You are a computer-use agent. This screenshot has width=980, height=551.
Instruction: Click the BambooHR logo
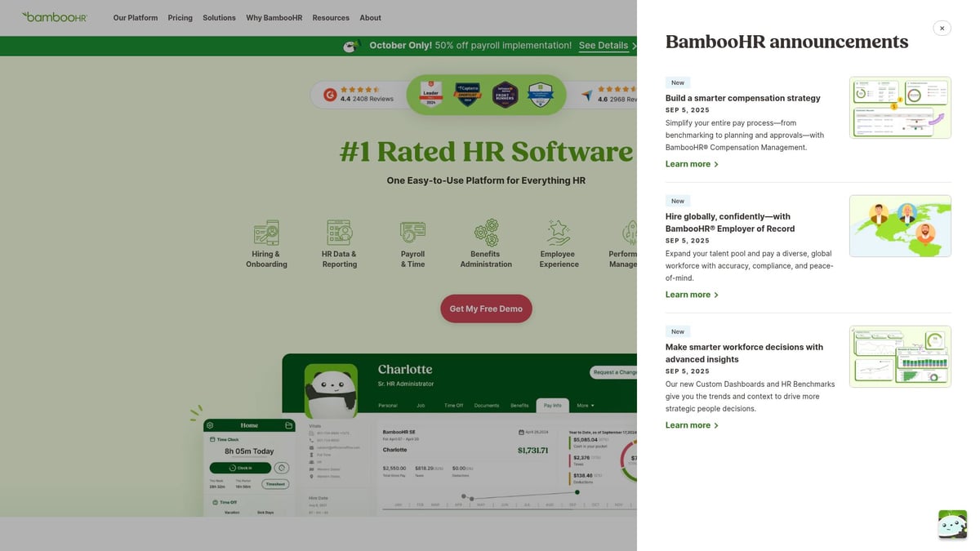click(x=54, y=16)
